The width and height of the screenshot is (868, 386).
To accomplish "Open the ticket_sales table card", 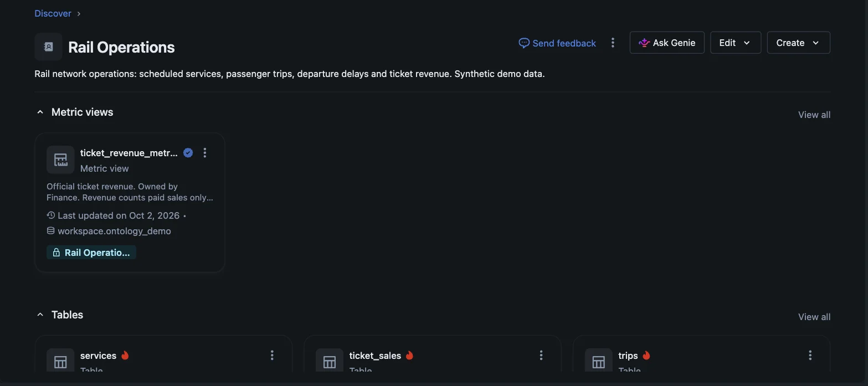I will (x=433, y=353).
